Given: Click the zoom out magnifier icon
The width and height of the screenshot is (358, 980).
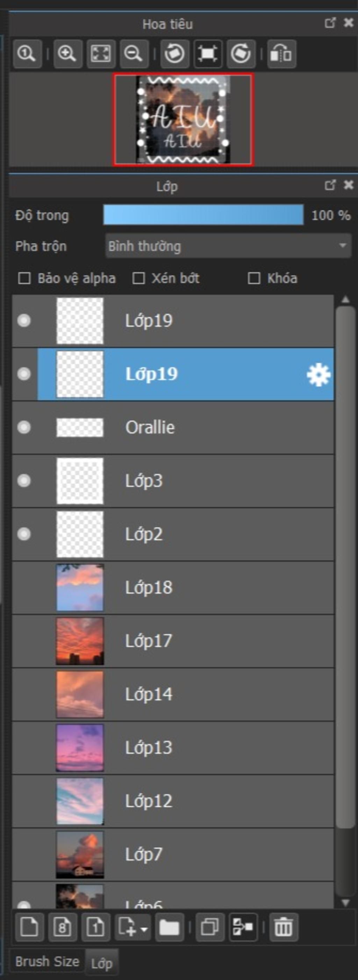Looking at the screenshot, I should [x=134, y=54].
